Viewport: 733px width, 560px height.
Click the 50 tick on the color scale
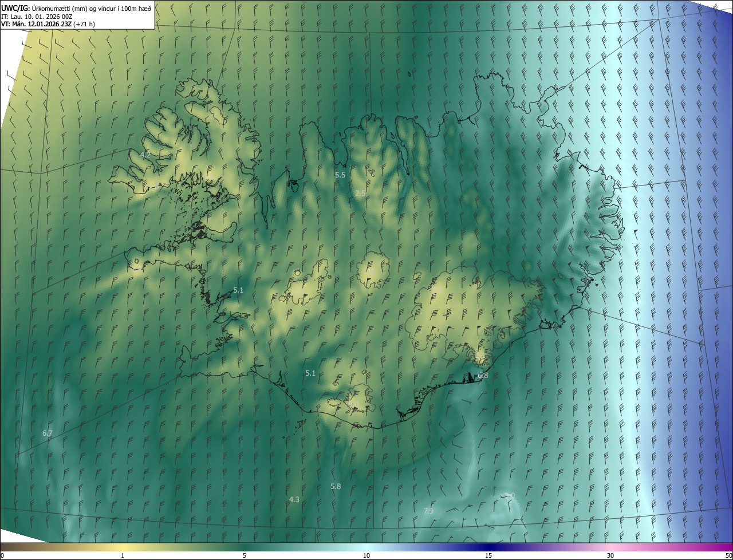click(728, 555)
